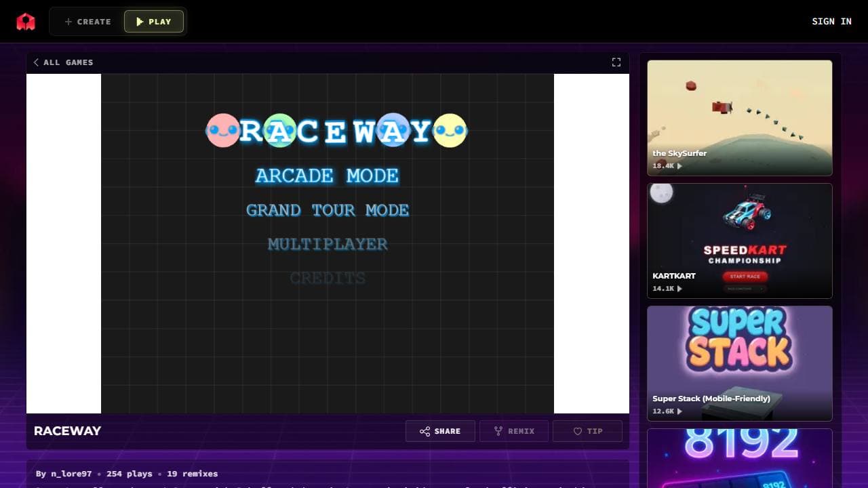The height and width of the screenshot is (488, 868).
Task: Select Grand Tour Mode menu option
Action: [328, 210]
